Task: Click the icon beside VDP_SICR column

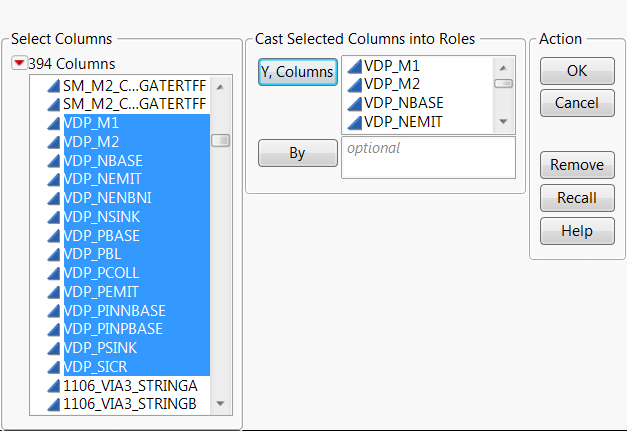Action: click(54, 366)
